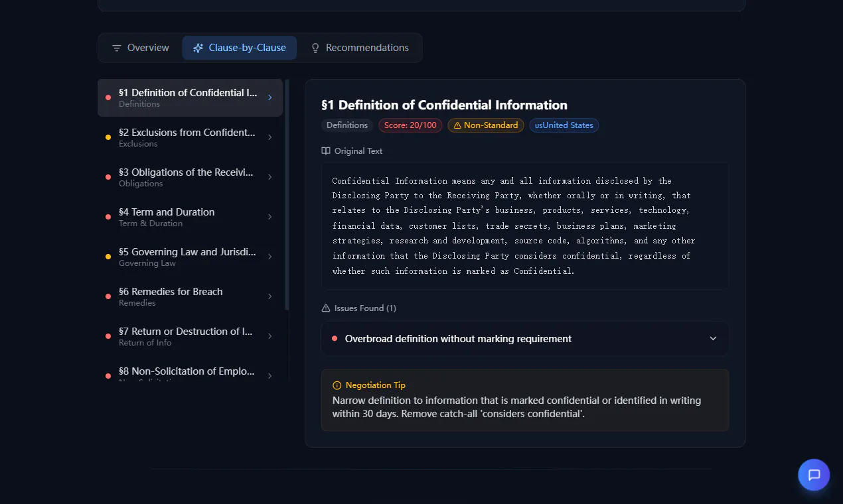Image resolution: width=843 pixels, height=504 pixels.
Task: Open the chat bubble button
Action: [814, 475]
